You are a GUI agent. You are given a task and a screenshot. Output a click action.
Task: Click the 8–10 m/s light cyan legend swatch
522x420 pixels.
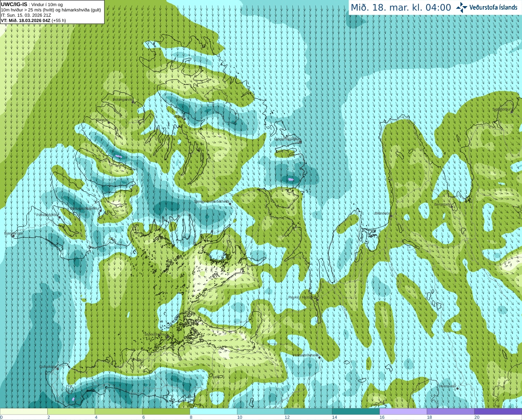pyautogui.click(x=213, y=411)
